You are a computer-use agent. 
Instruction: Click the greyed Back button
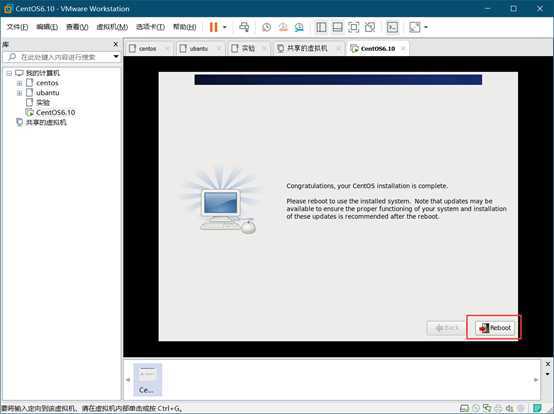click(446, 328)
